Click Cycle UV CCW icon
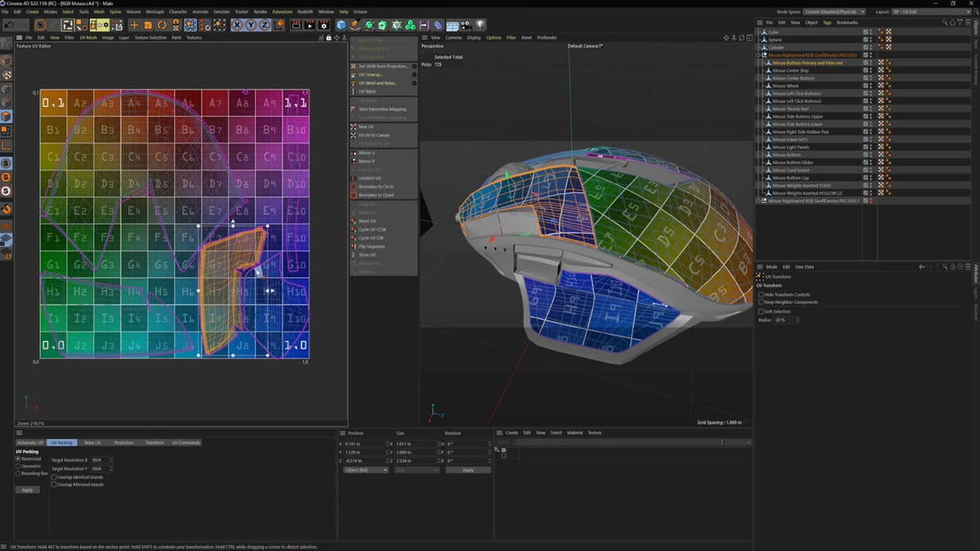 coord(353,229)
